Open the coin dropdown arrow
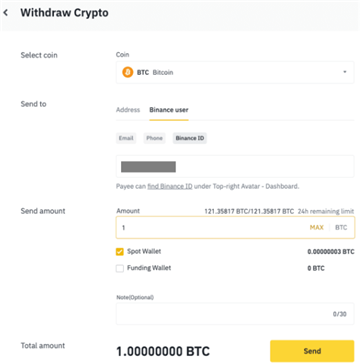 345,72
